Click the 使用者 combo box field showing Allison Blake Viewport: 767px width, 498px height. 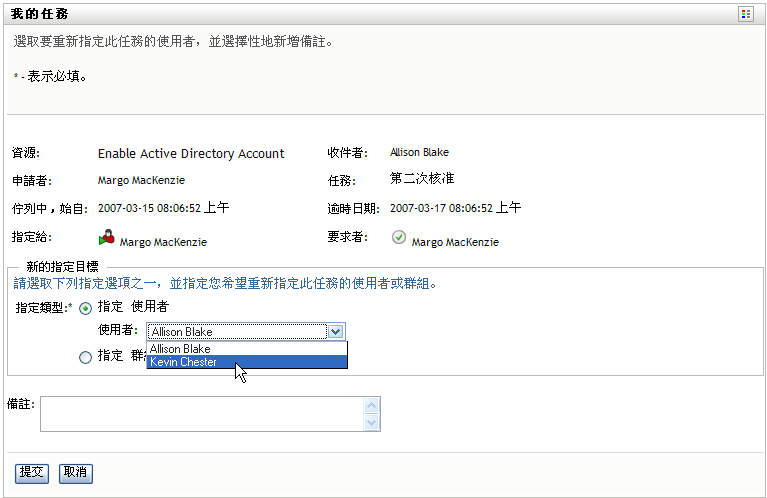[237, 331]
